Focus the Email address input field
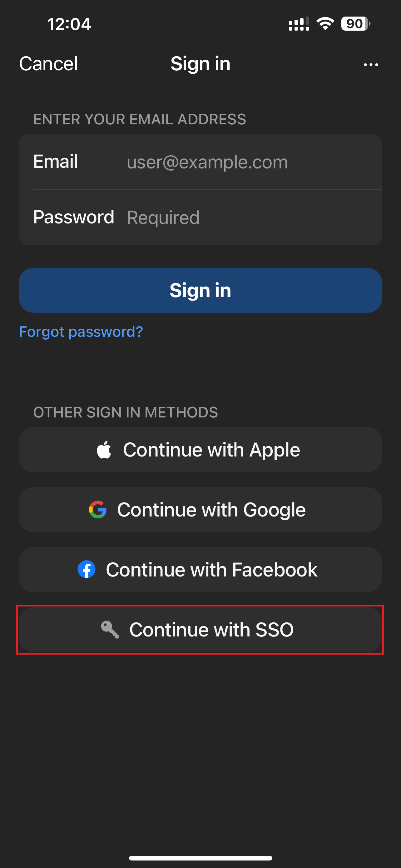Screen dimensions: 401x868 (249, 162)
